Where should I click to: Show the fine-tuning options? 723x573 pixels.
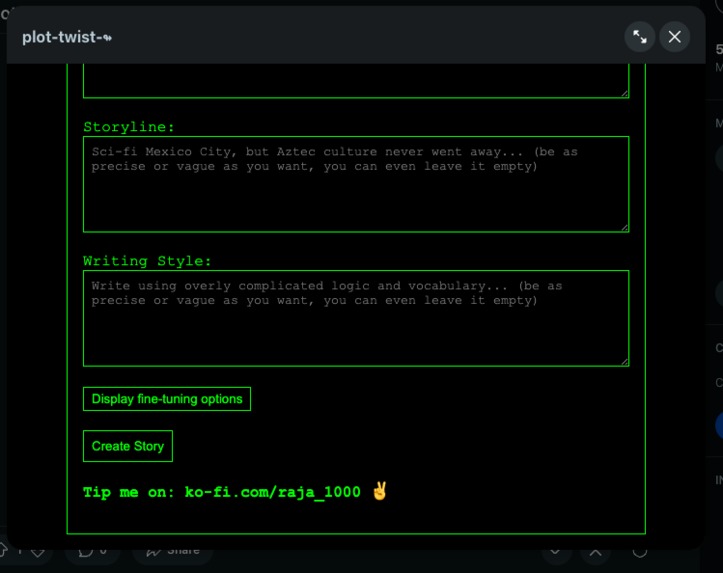167,399
